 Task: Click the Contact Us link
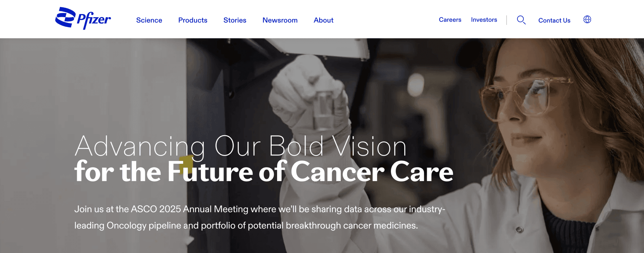click(x=554, y=20)
